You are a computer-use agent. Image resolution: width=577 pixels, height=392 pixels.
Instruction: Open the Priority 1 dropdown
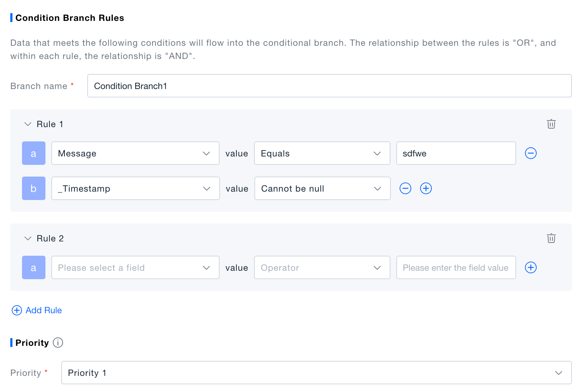[316, 373]
